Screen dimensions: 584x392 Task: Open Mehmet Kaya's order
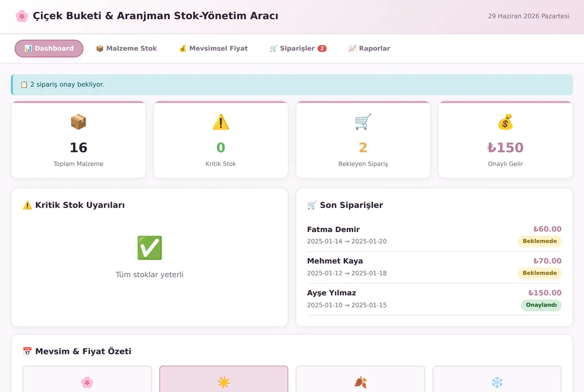point(434,267)
